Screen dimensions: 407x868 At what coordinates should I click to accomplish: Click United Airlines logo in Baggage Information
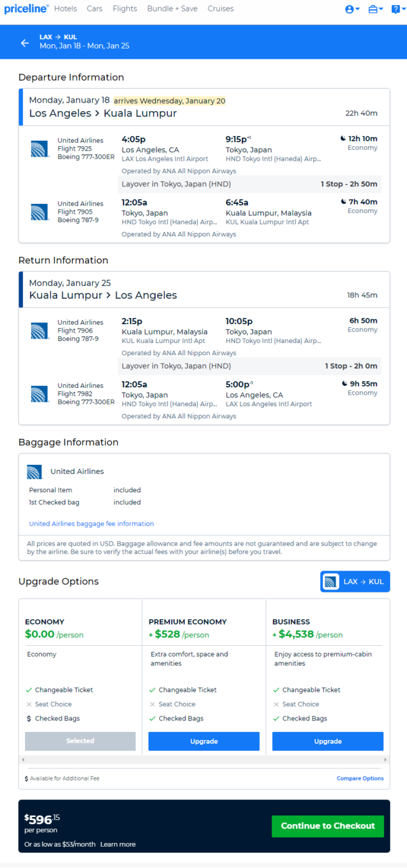coord(35,472)
